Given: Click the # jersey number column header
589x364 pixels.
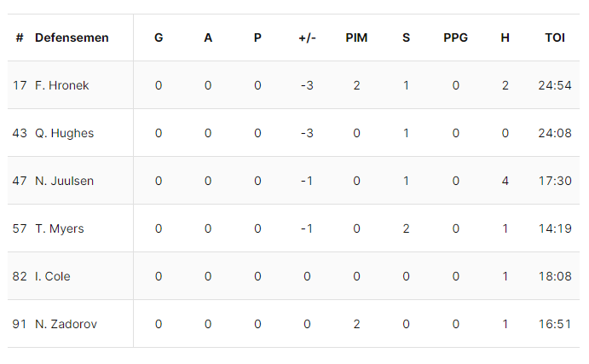Looking at the screenshot, I should (20, 38).
